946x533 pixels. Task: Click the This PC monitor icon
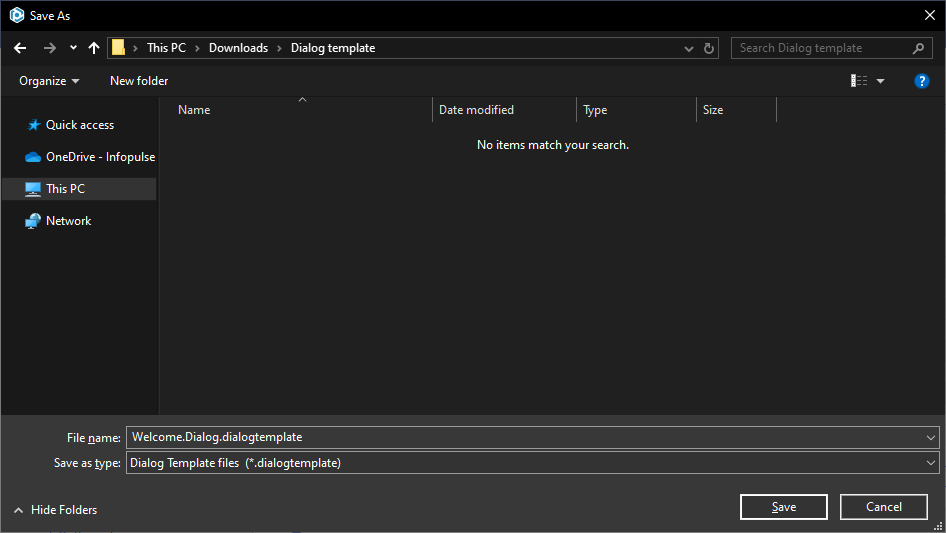pos(33,189)
